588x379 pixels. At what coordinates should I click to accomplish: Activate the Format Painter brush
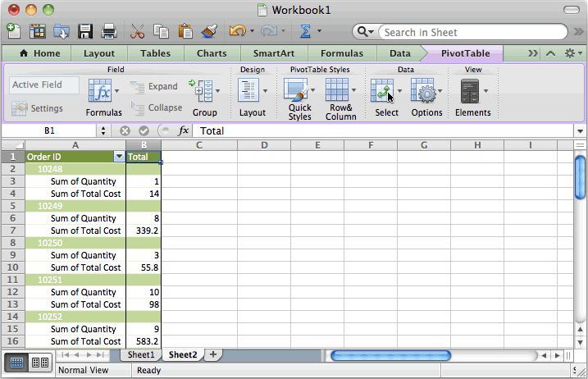pyautogui.click(x=209, y=31)
